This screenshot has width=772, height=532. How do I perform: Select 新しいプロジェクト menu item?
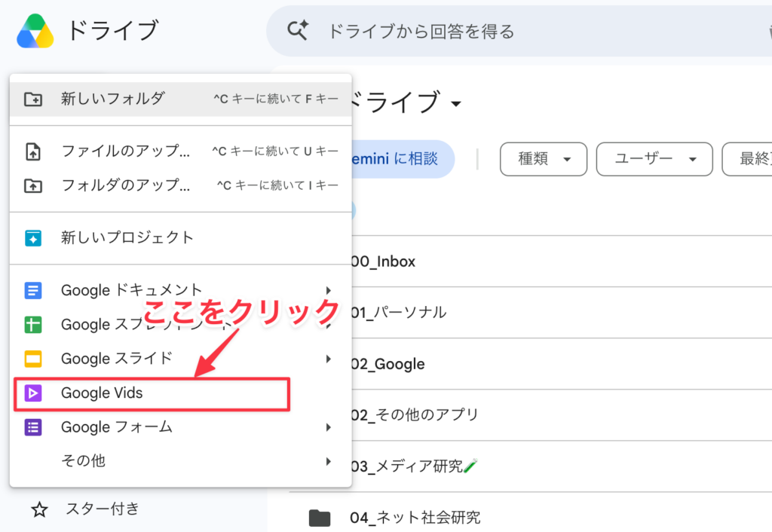[x=181, y=238]
